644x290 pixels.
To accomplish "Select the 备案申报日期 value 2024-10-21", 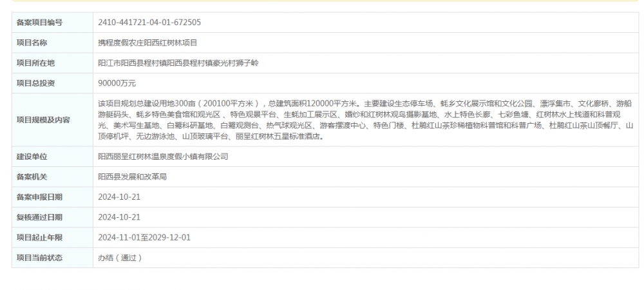I will (x=119, y=197).
